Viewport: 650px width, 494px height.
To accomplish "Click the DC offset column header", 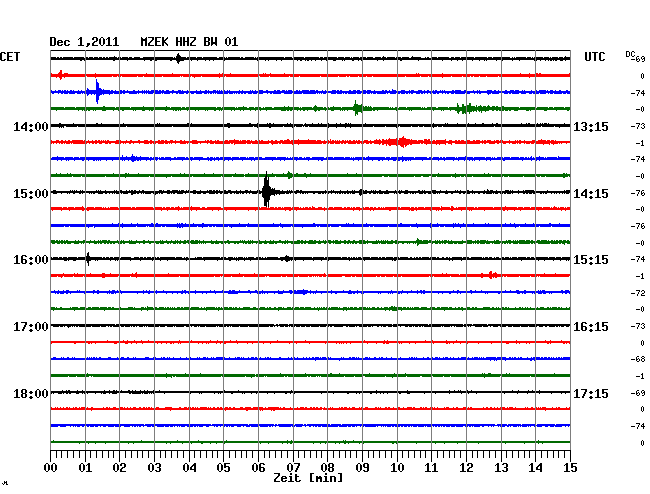I will [x=632, y=56].
